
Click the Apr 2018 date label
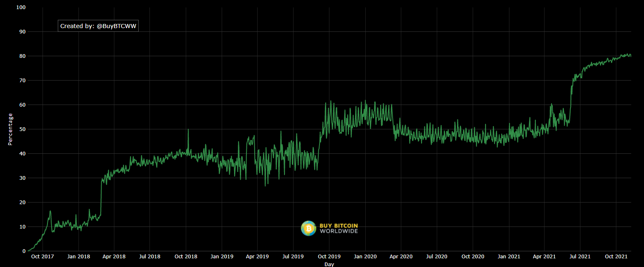click(x=114, y=257)
